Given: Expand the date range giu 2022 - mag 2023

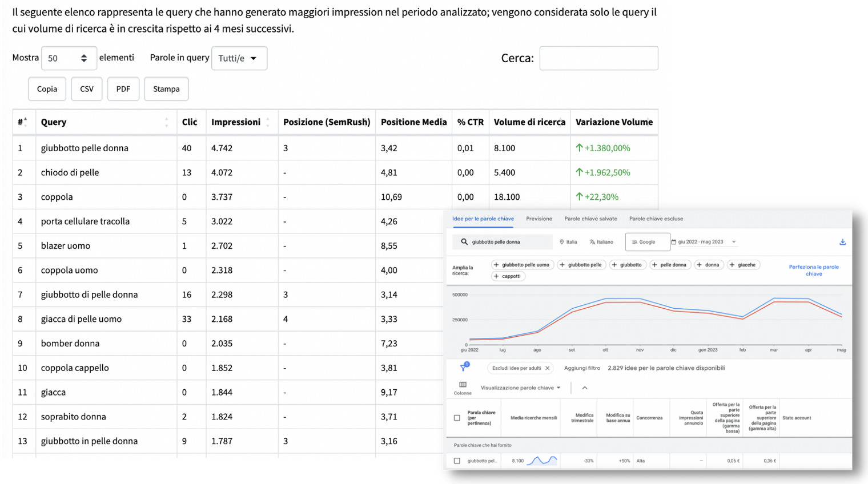Looking at the screenshot, I should (705, 242).
